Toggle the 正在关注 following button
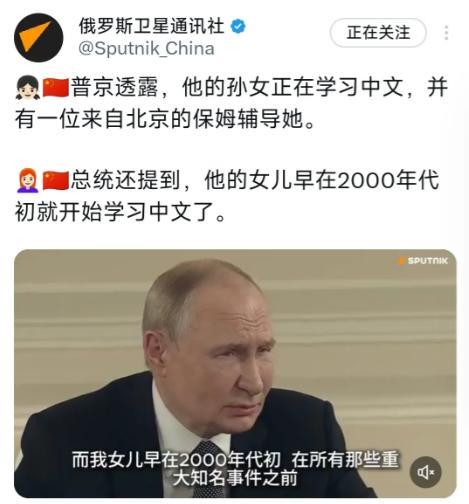 tap(378, 33)
